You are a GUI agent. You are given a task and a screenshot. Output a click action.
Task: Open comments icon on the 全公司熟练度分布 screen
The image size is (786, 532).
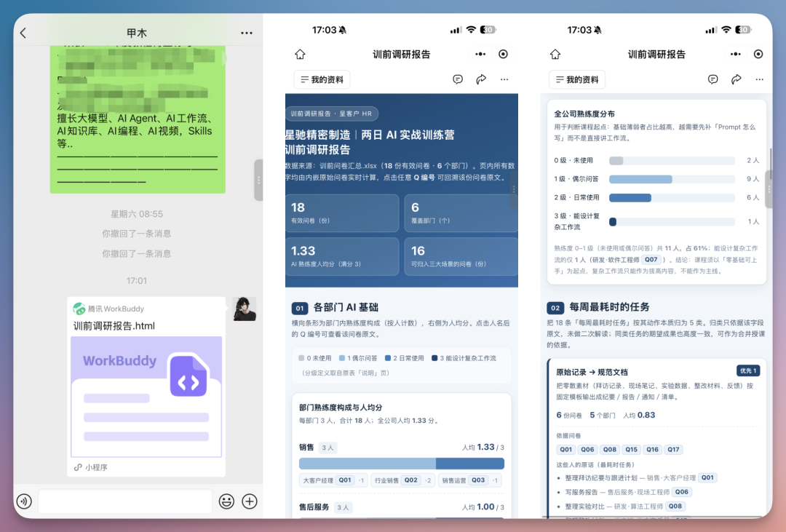point(712,79)
